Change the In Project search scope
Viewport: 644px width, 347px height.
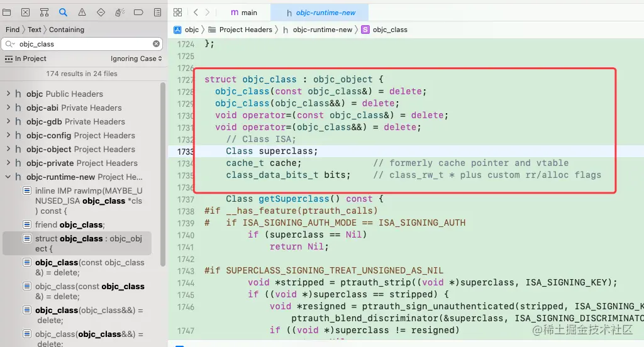tap(26, 58)
